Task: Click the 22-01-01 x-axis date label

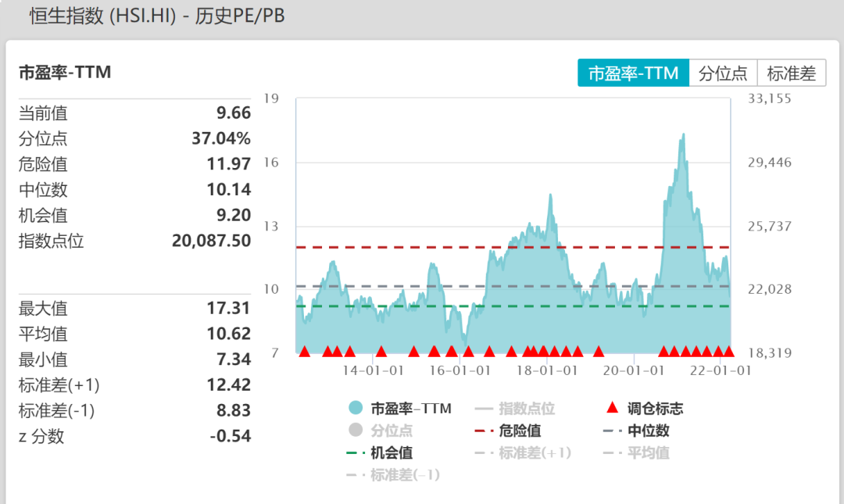Action: click(x=721, y=370)
